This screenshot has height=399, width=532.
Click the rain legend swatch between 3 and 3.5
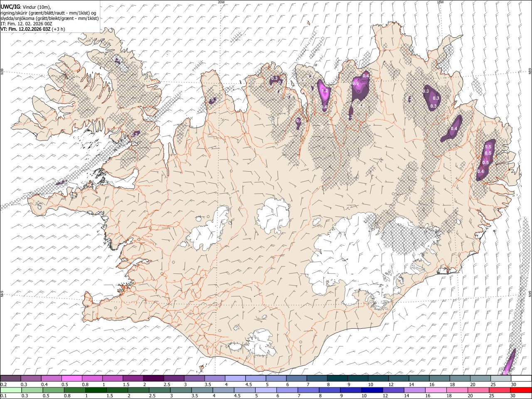[180, 390]
